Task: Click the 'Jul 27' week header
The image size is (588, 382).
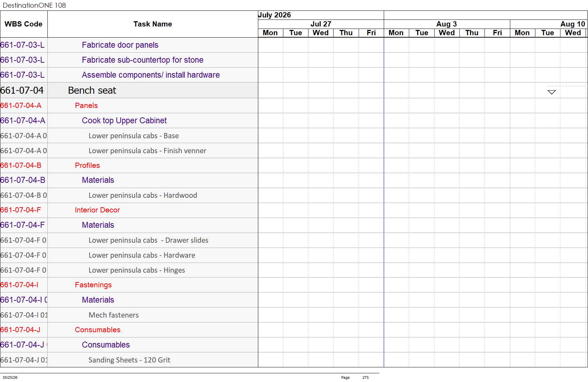Action: pos(321,24)
